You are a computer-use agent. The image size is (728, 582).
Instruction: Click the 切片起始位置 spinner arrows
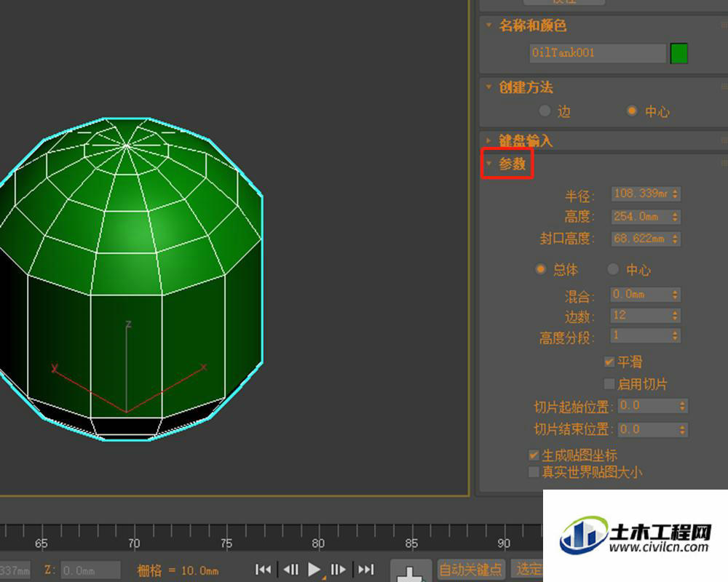[x=683, y=406]
